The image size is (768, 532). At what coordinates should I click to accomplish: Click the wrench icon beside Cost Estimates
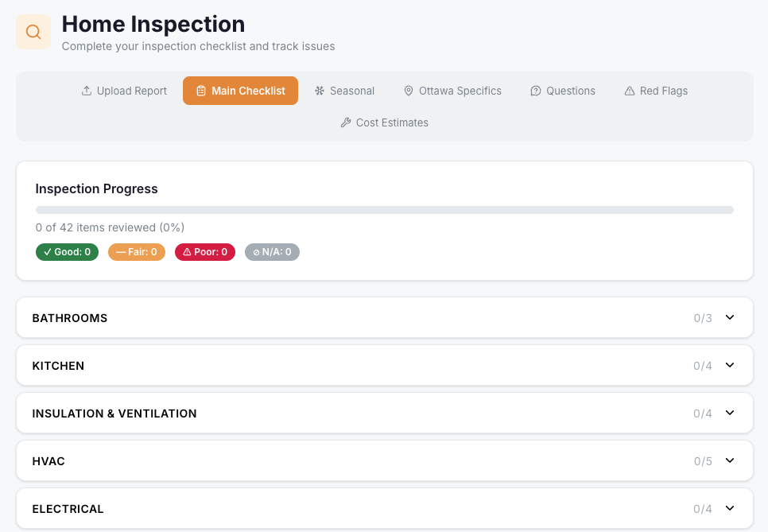pos(346,122)
